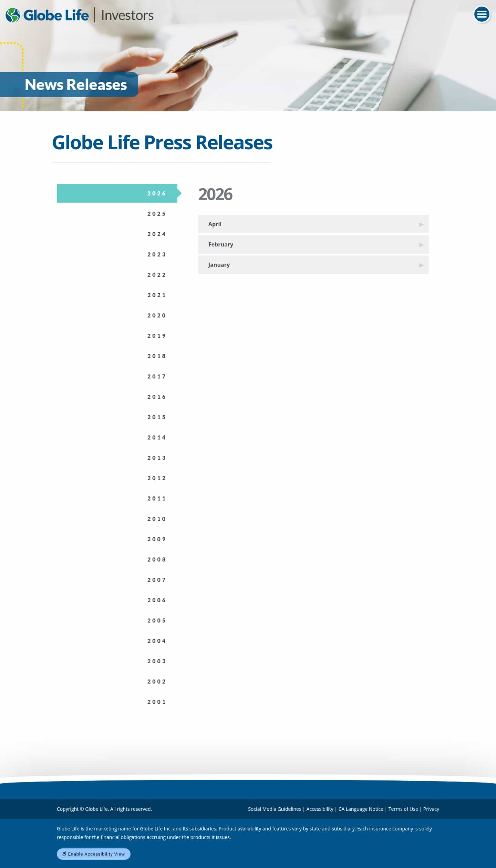Open the hamburger menu icon
496x868 pixels.
pos(482,14)
